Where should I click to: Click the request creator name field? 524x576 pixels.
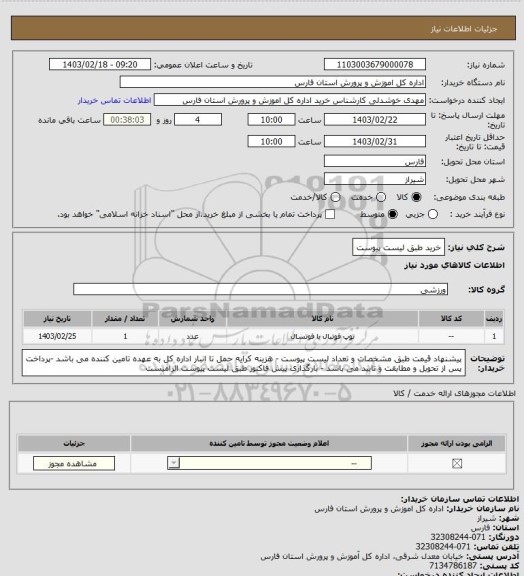click(290, 100)
